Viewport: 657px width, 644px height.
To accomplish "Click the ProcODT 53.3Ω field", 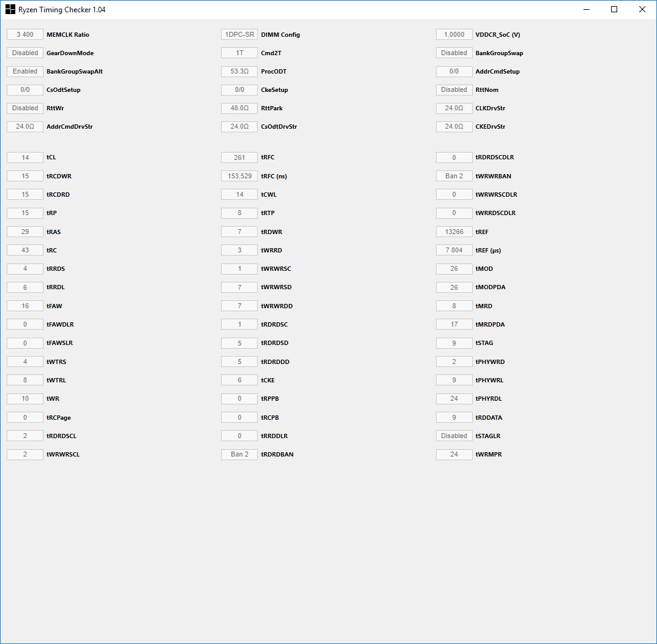I will click(x=239, y=71).
